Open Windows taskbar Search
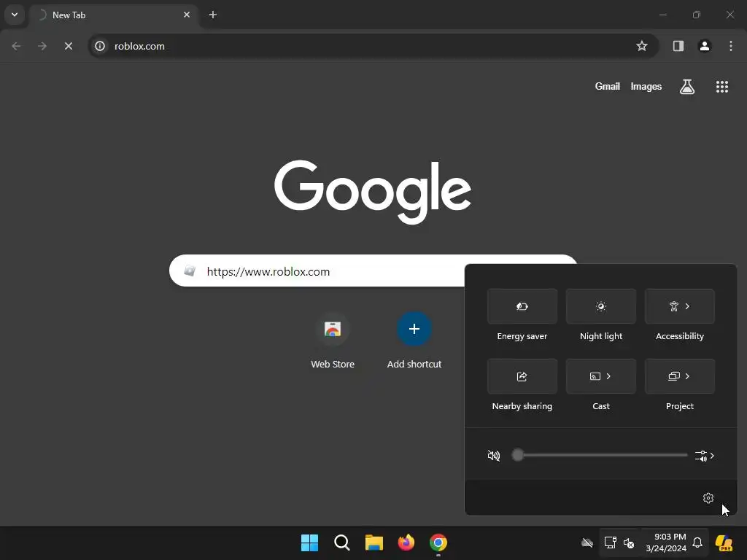This screenshot has height=560, width=747. (342, 542)
